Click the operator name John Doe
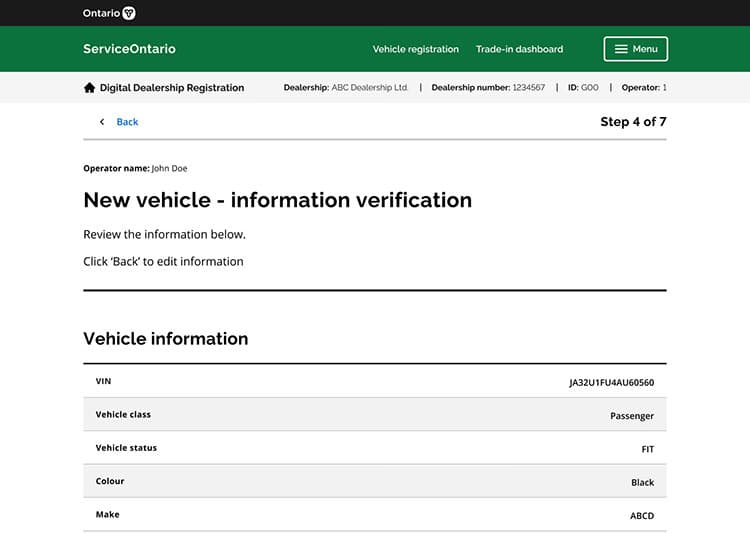This screenshot has height=533, width=750. [x=169, y=169]
